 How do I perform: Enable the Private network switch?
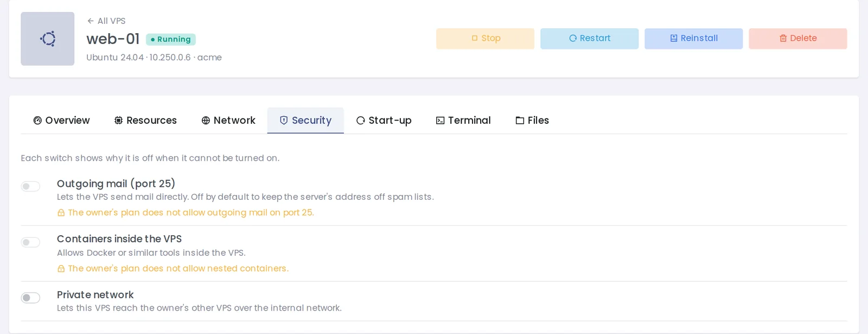click(x=30, y=298)
